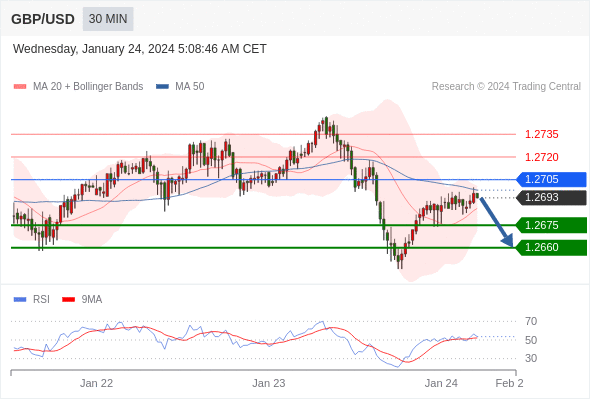Click the RSI 50 level label
590x400 pixels.
coord(531,340)
